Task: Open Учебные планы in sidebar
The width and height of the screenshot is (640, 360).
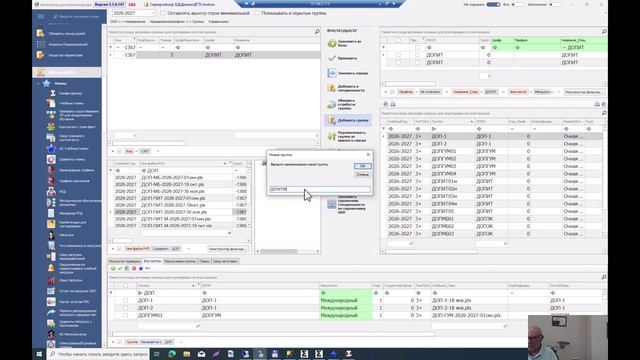Action: coord(71,103)
